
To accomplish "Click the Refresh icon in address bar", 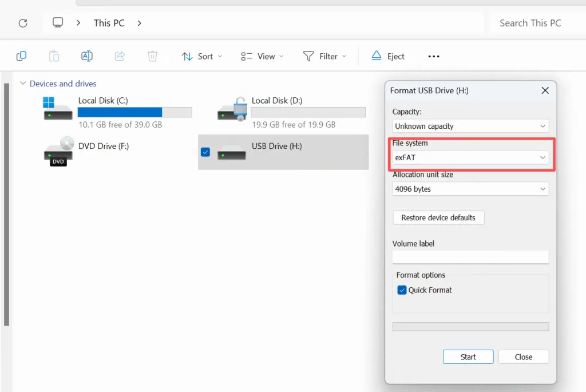I will tap(23, 23).
